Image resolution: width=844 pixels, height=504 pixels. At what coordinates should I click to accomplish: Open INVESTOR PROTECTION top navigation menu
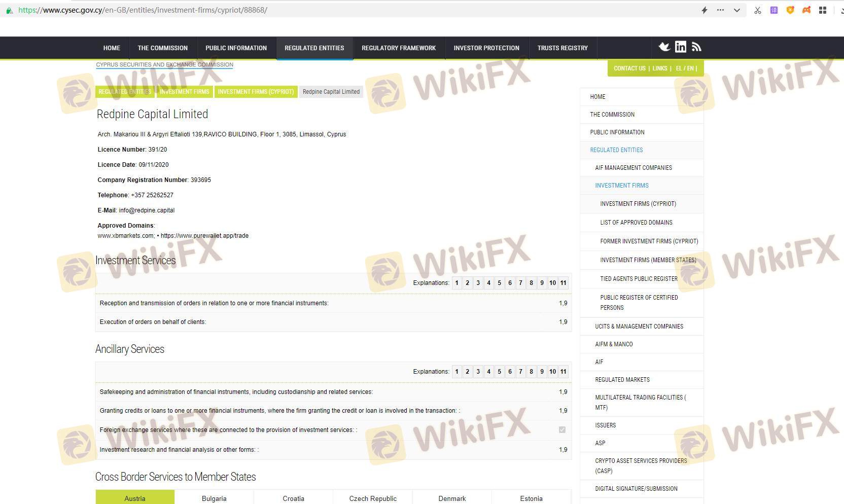tap(486, 48)
